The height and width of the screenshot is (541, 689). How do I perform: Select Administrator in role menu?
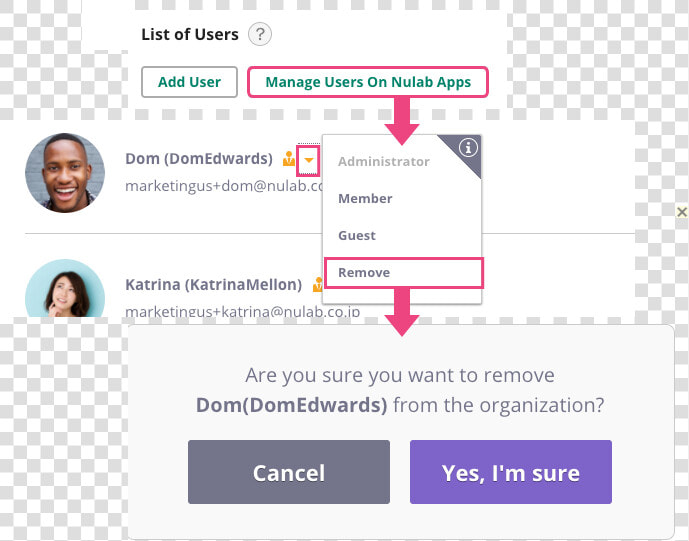pyautogui.click(x=384, y=161)
